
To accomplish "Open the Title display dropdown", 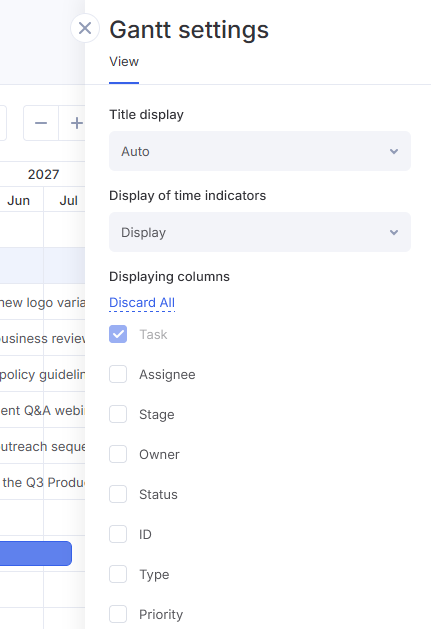I will [260, 151].
